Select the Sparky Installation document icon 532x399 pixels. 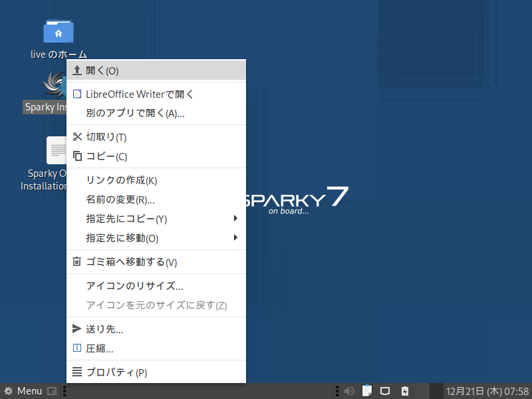click(x=57, y=150)
